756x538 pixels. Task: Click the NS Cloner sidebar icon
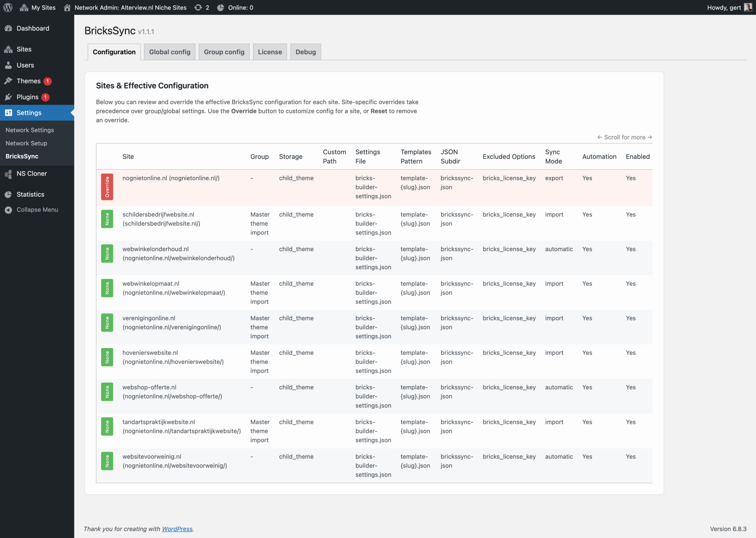click(9, 174)
